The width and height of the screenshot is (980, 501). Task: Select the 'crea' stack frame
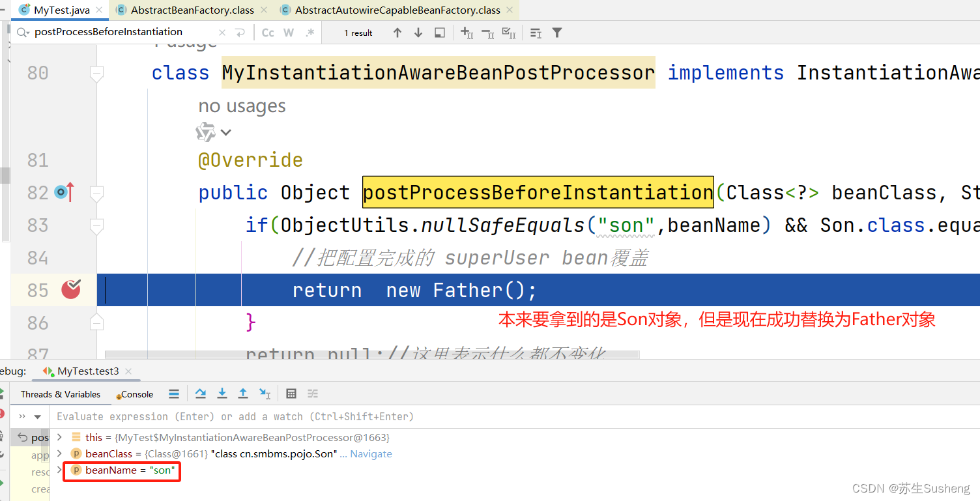tap(31, 489)
